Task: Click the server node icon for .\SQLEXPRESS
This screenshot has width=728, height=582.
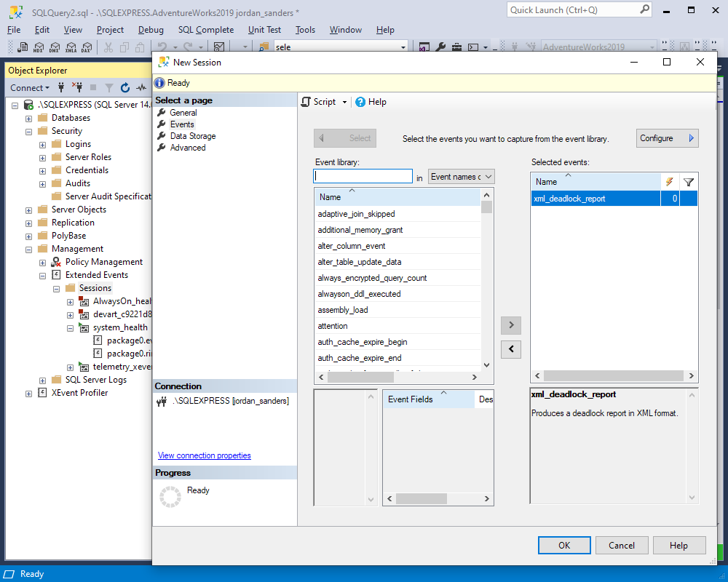Action: 28,105
